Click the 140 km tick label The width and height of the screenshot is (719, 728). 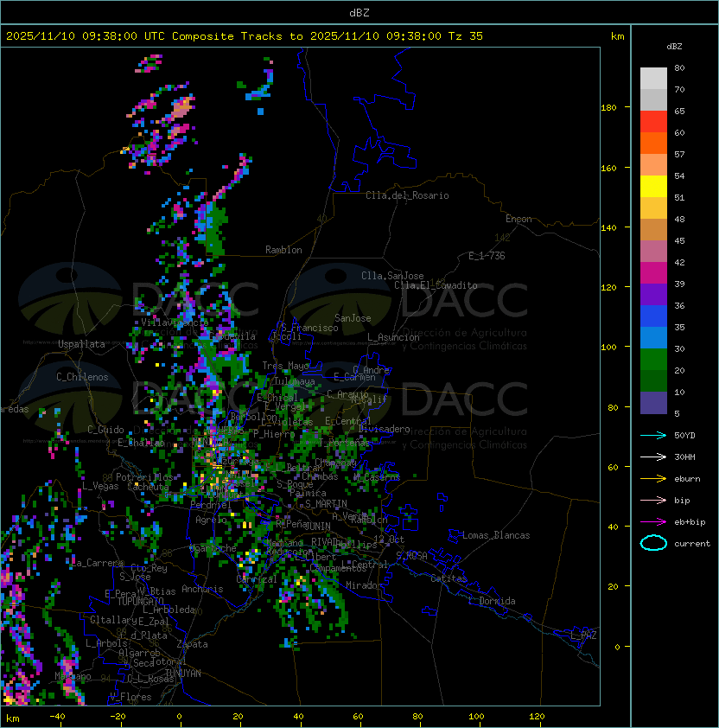(x=608, y=228)
